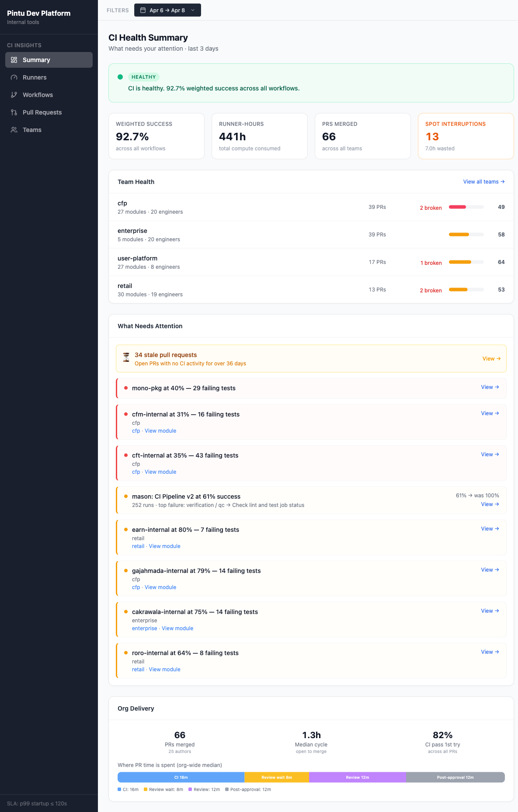Click user-platform health score bar

tap(466, 262)
